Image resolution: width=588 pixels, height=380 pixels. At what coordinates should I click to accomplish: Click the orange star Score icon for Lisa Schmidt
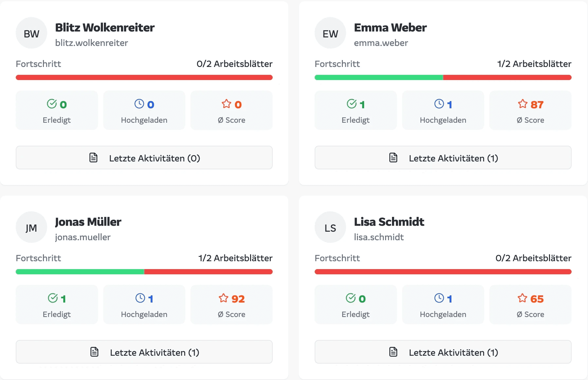522,298
